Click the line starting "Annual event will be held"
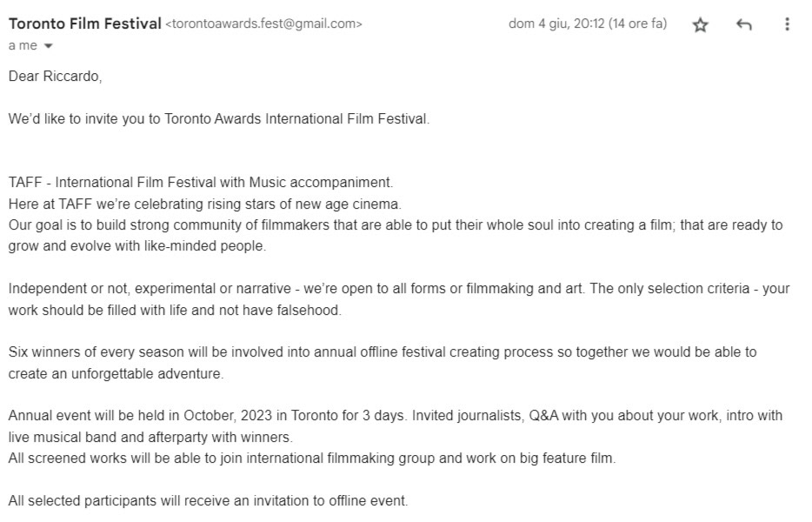This screenshot has width=812, height=522. pos(396,416)
